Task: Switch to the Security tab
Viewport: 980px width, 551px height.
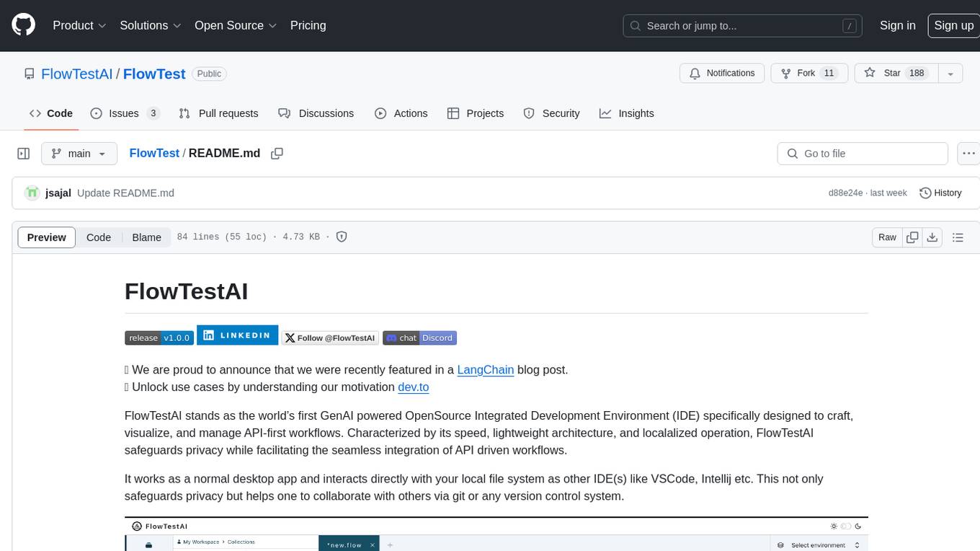Action: (551, 113)
